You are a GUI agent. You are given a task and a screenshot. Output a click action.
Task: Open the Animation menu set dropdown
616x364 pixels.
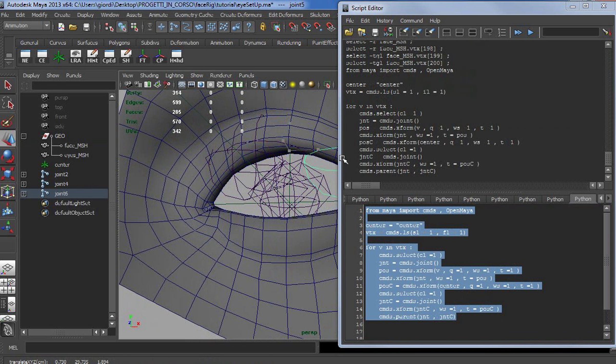click(x=26, y=26)
